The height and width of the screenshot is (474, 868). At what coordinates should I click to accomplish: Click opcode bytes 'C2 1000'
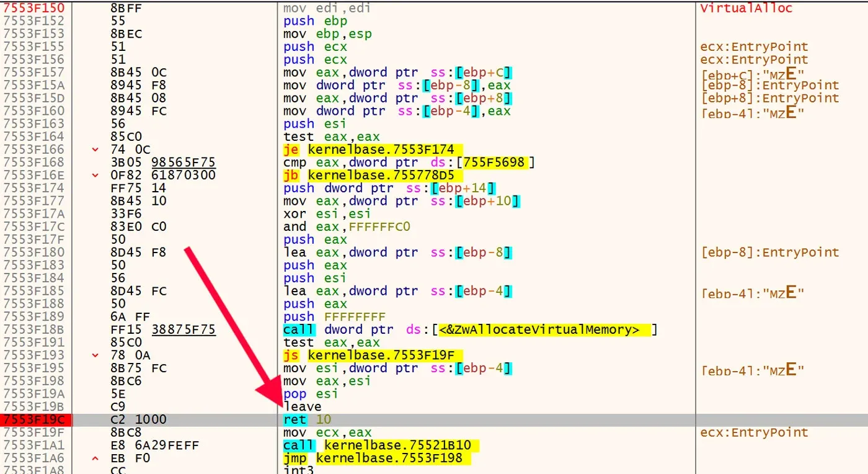138,419
